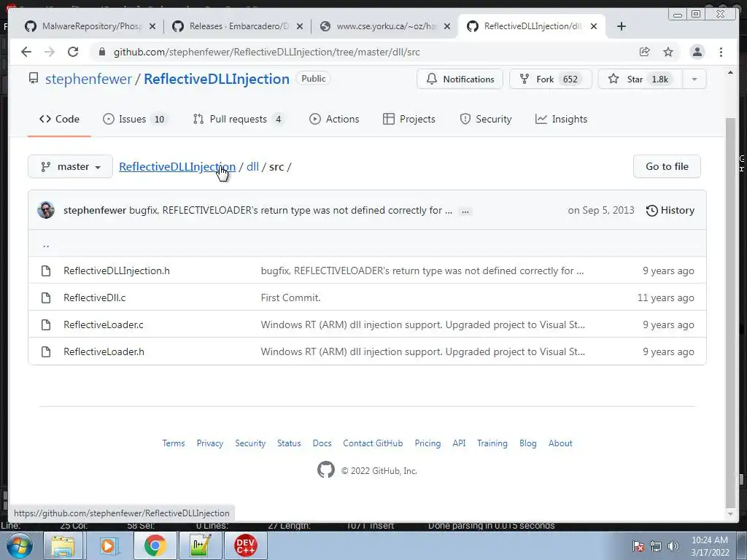Click the Notifications button
This screenshot has width=747, height=560.
(460, 79)
